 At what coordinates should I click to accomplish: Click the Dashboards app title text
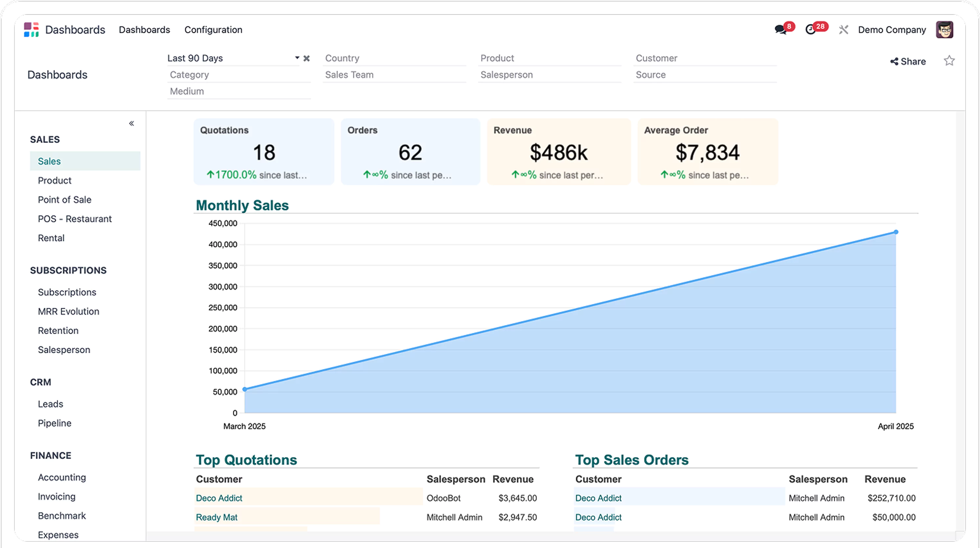[75, 30]
